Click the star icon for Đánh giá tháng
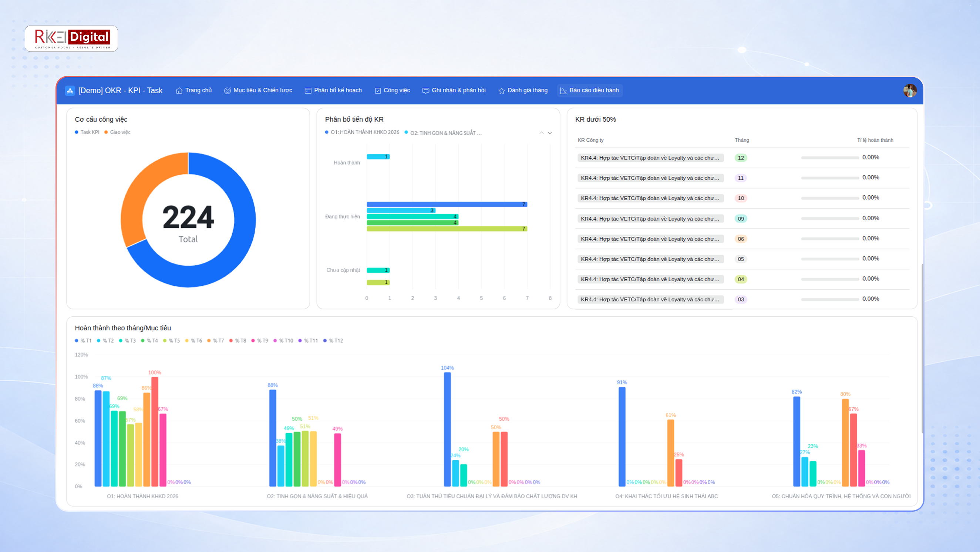Screen dimensions: 980x552 (x=501, y=91)
